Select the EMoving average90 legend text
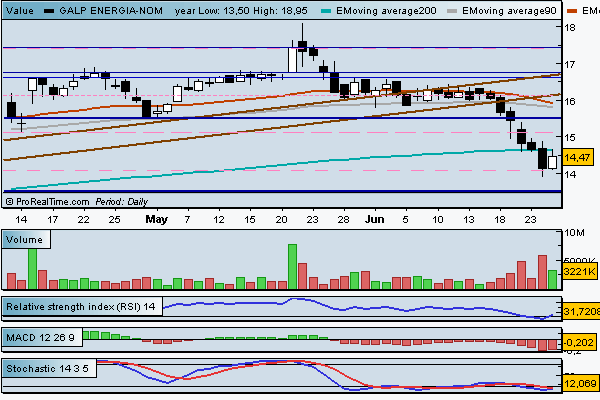The width and height of the screenshot is (600, 400). pos(509,11)
